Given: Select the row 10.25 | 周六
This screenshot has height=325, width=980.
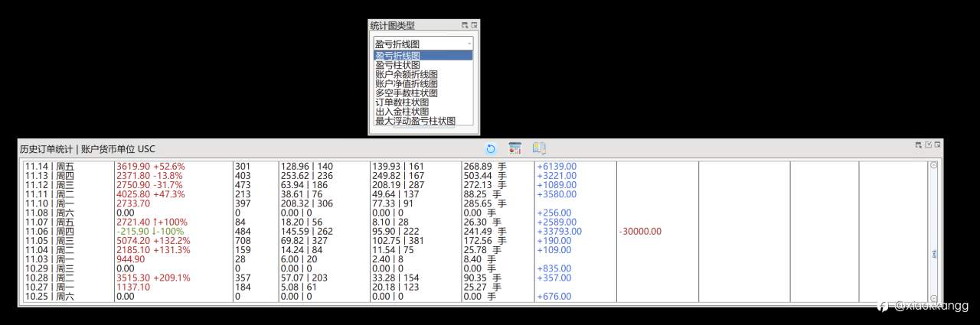Looking at the screenshot, I should click(x=475, y=297).
